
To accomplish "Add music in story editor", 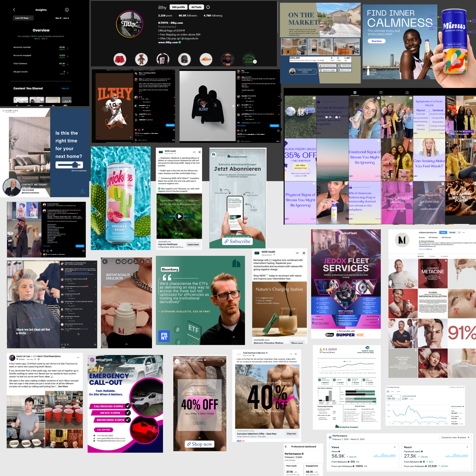I will click(x=130, y=262).
